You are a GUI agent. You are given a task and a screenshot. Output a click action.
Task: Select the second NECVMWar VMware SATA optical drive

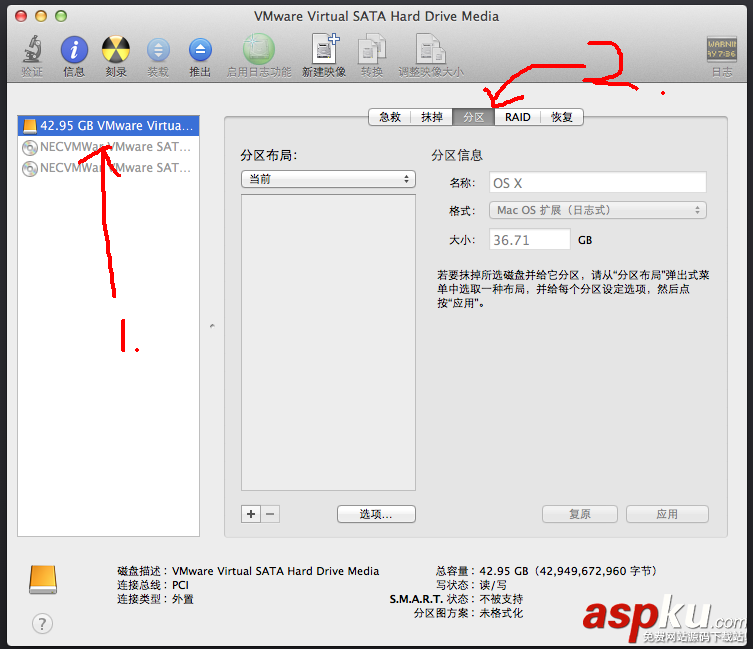point(109,168)
